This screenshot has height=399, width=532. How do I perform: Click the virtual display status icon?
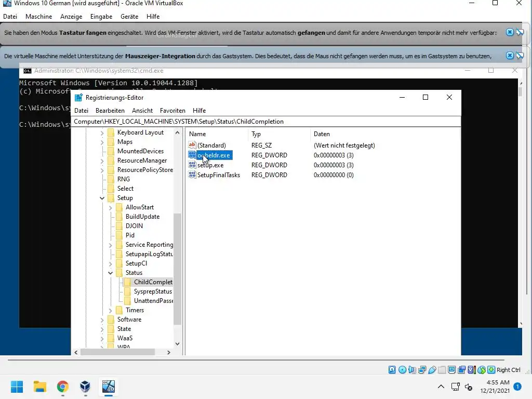tap(451, 370)
